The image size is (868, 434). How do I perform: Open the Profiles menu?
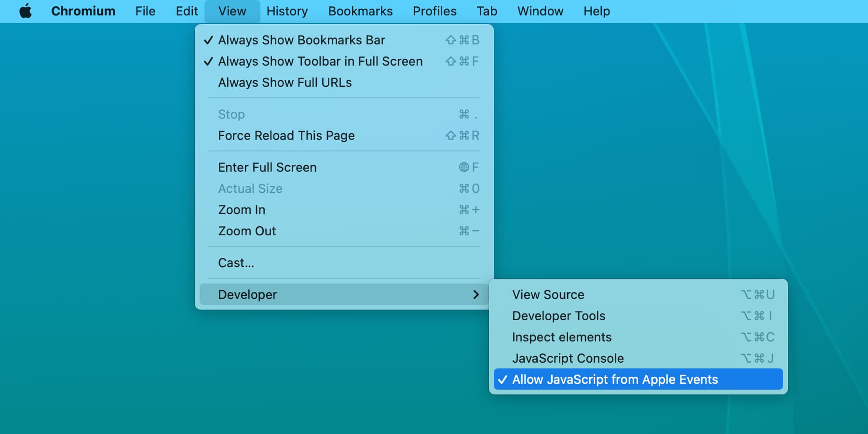click(x=434, y=11)
